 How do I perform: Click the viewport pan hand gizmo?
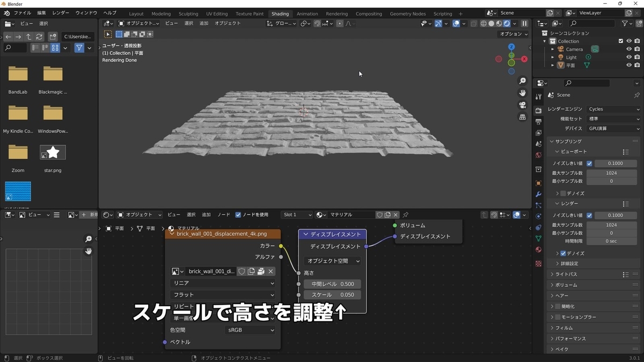[522, 93]
